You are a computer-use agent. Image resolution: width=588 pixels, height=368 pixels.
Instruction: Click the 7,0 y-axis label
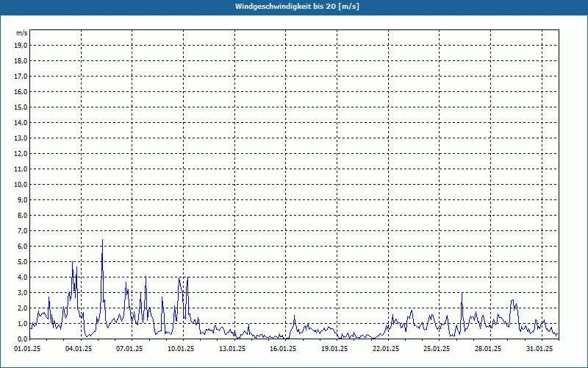point(23,230)
